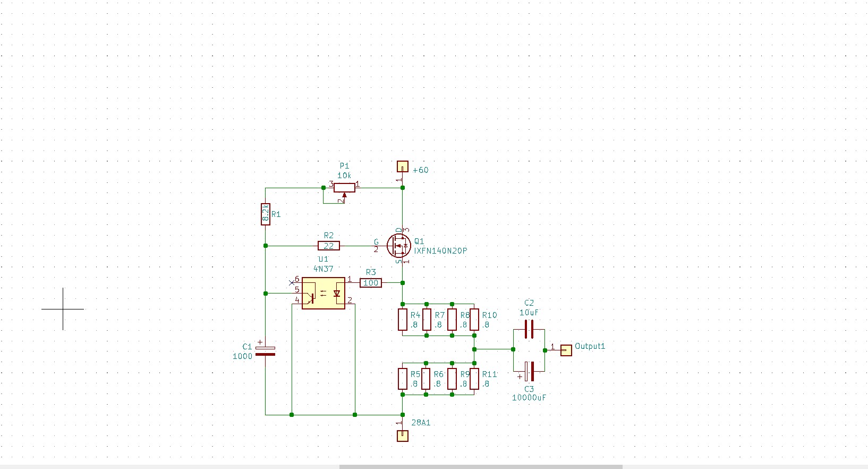This screenshot has height=469, width=868.
Task: Click the 10000uF capacitor value
Action: pos(529,398)
